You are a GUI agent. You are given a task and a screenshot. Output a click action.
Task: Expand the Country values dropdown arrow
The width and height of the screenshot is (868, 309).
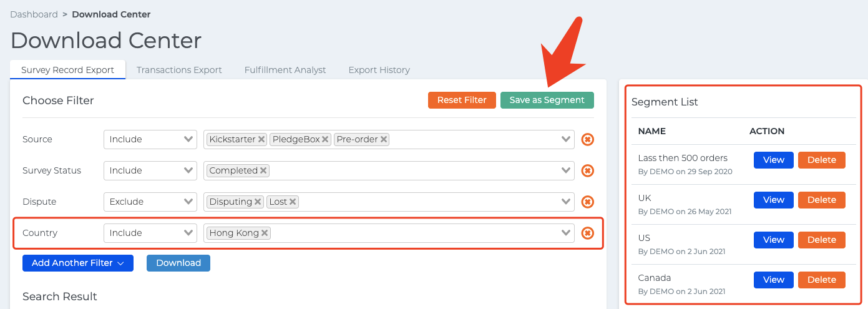coord(566,233)
